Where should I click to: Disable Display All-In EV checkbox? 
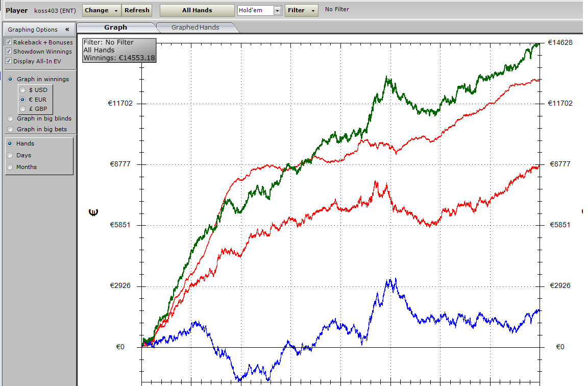[8, 61]
